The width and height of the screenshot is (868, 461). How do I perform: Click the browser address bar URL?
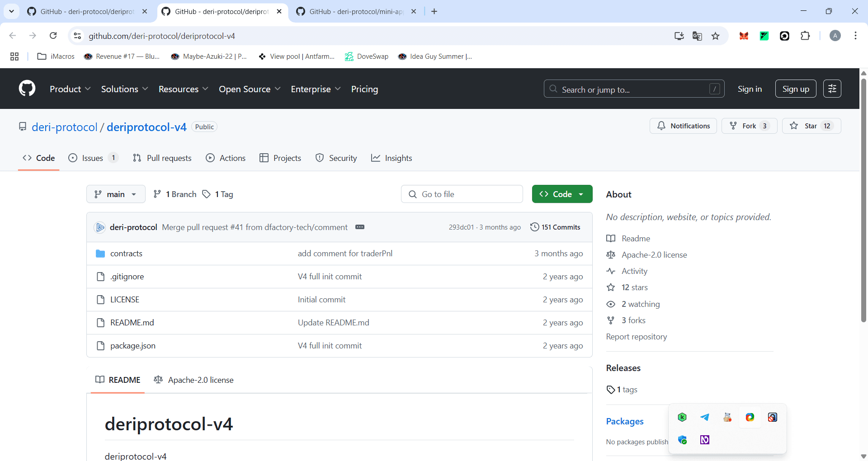tap(162, 36)
